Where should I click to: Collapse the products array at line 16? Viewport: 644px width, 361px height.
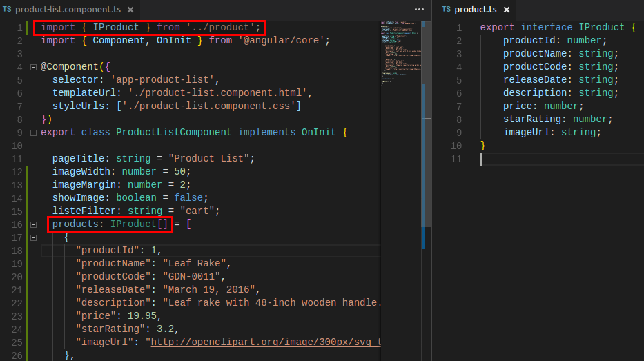[33, 224]
